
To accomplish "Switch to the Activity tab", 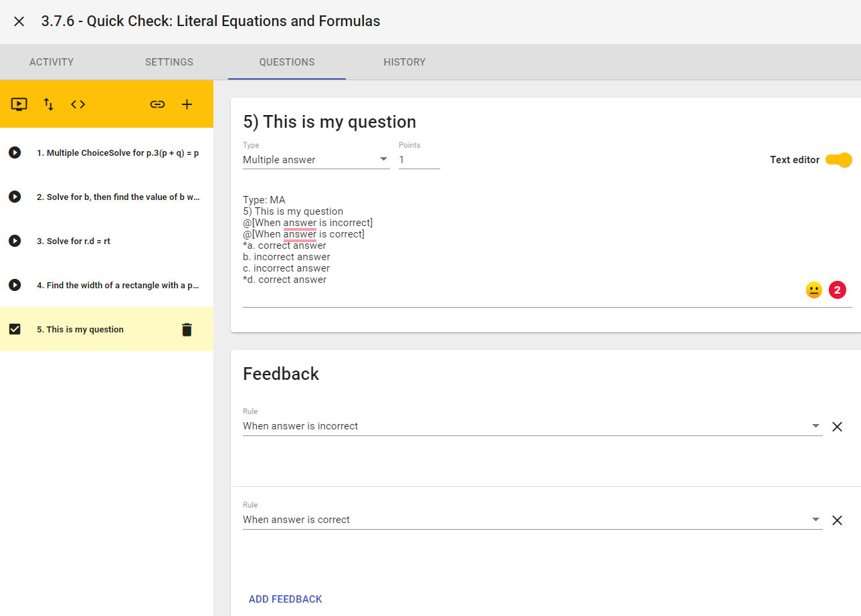I will point(52,62).
